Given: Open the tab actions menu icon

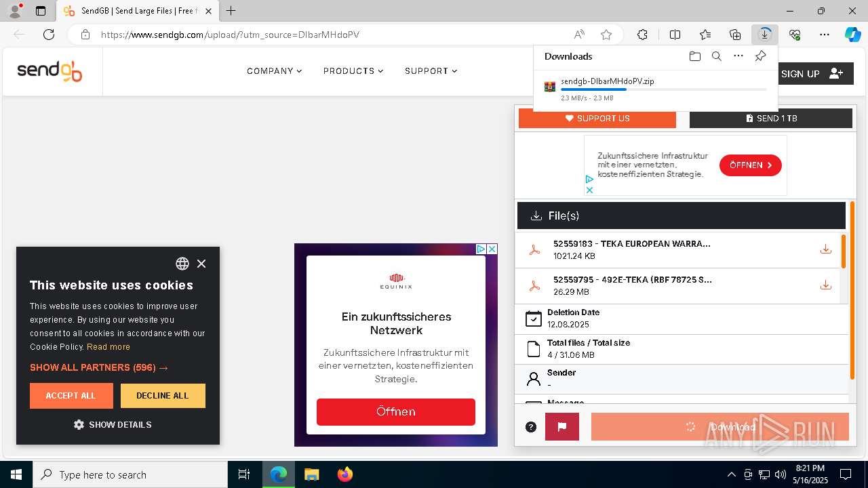Looking at the screenshot, I should (41, 11).
